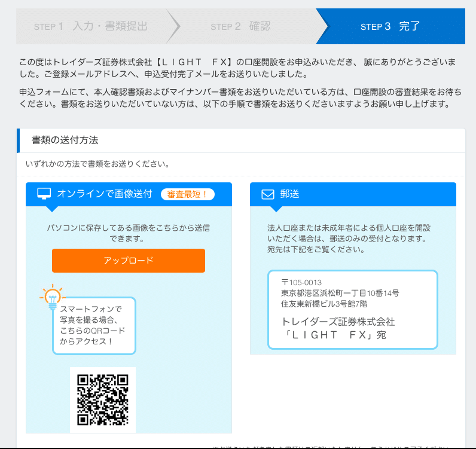Click the いずれかの方法で書類をお送りください text
The image size is (476, 449).
pyautogui.click(x=97, y=164)
